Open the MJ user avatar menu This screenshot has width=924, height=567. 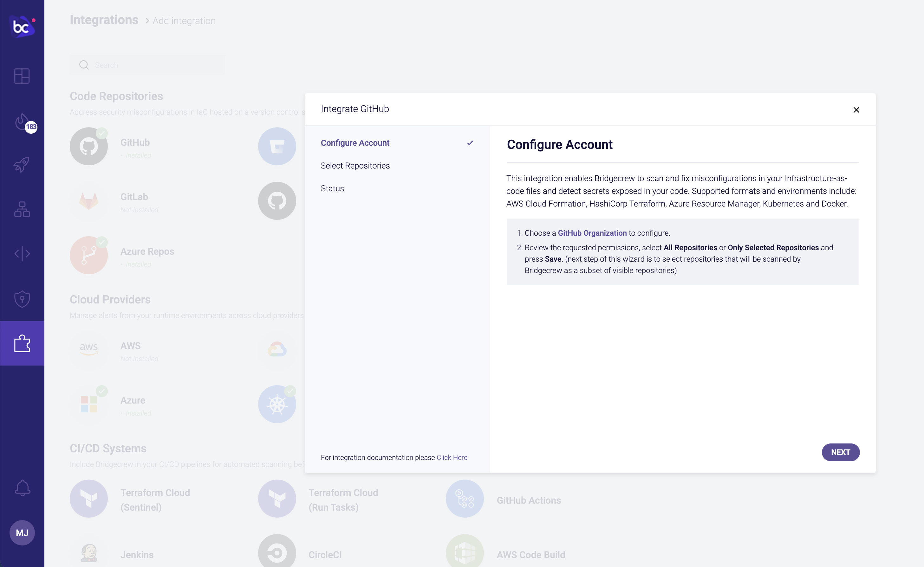tap(22, 532)
